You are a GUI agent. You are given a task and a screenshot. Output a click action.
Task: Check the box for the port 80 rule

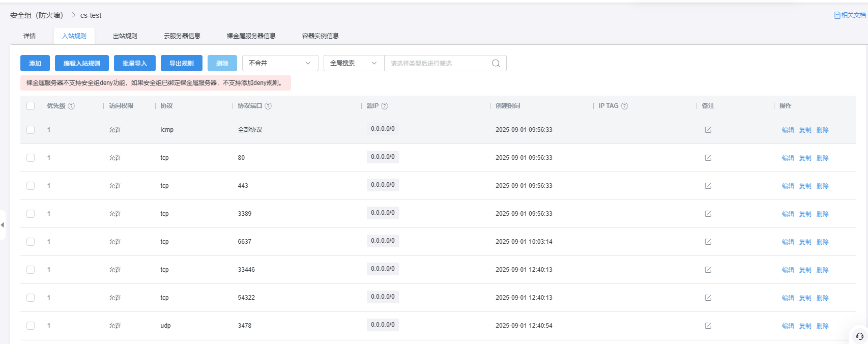pyautogui.click(x=31, y=158)
